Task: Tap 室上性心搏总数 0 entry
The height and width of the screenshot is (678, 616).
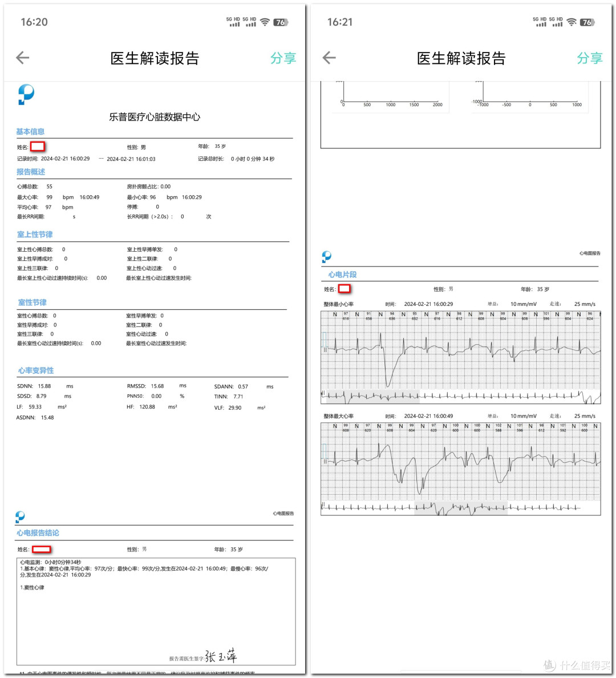Action: point(41,249)
